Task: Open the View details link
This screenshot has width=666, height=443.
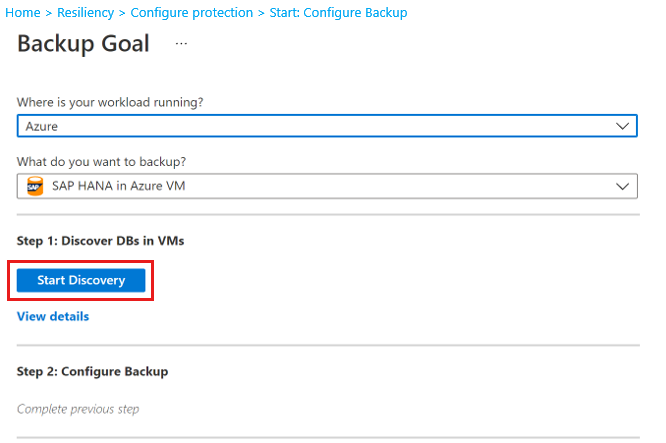Action: 53,316
